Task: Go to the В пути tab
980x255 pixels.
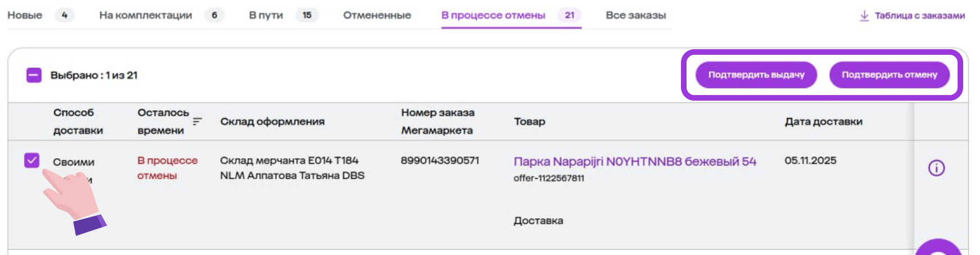Action: (265, 15)
